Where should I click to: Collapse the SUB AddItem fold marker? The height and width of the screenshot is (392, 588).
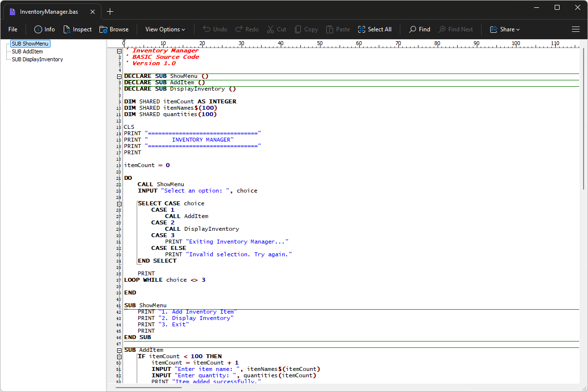point(120,350)
